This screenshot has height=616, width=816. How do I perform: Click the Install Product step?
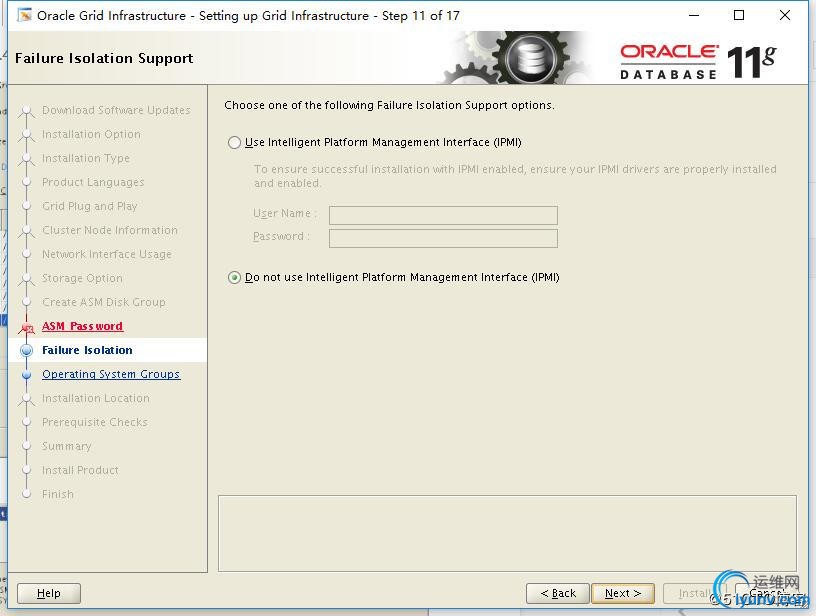point(80,470)
